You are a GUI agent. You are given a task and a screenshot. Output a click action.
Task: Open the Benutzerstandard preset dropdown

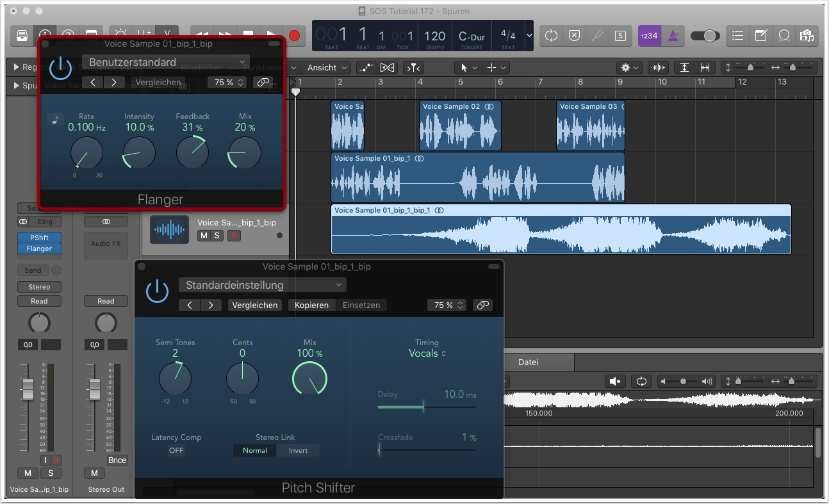tap(165, 62)
